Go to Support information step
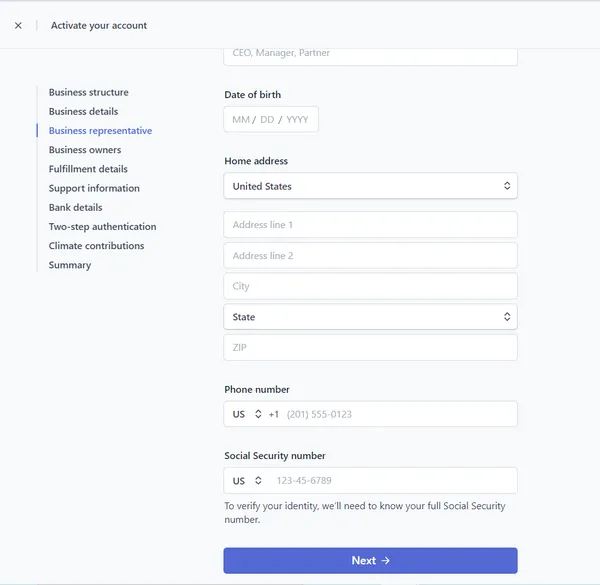600x585 pixels. [94, 188]
